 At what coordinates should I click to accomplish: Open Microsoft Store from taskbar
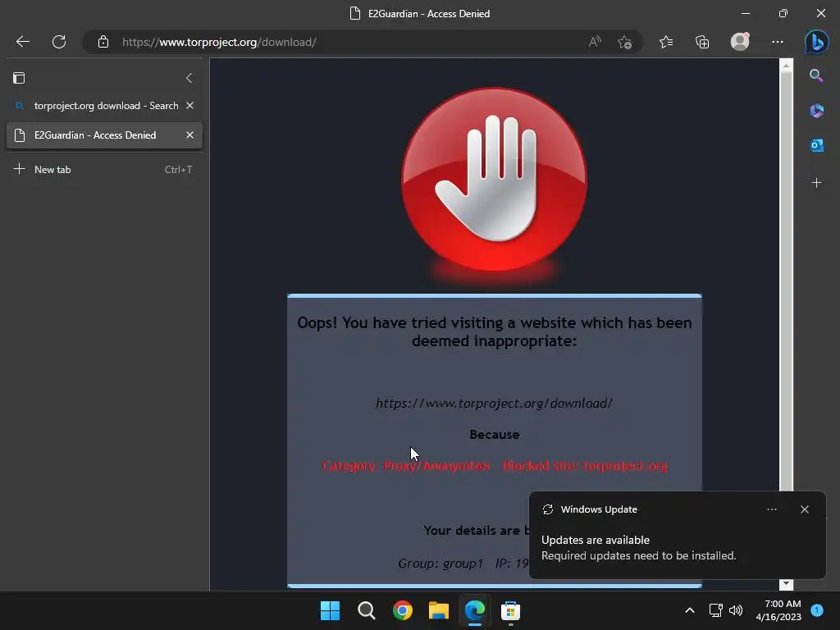(x=510, y=610)
